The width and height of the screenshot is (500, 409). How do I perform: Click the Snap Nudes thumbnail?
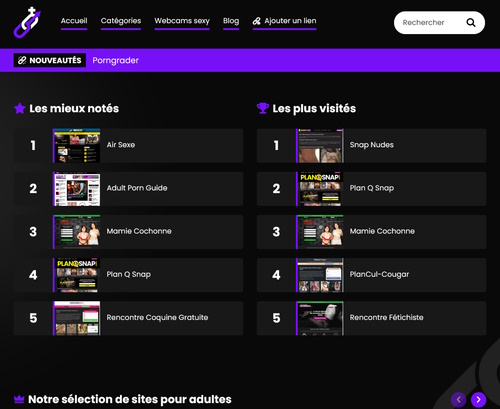tap(320, 146)
